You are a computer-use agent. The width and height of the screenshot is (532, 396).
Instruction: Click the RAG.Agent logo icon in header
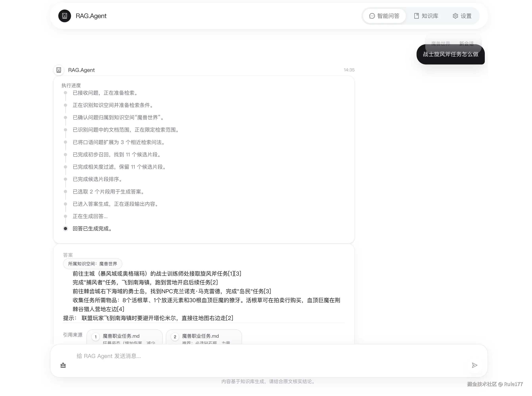point(64,16)
